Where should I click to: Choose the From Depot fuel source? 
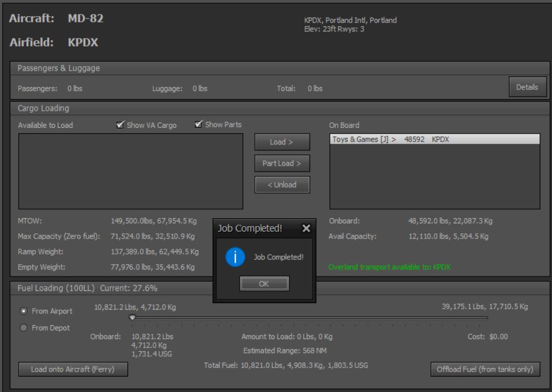(25, 328)
